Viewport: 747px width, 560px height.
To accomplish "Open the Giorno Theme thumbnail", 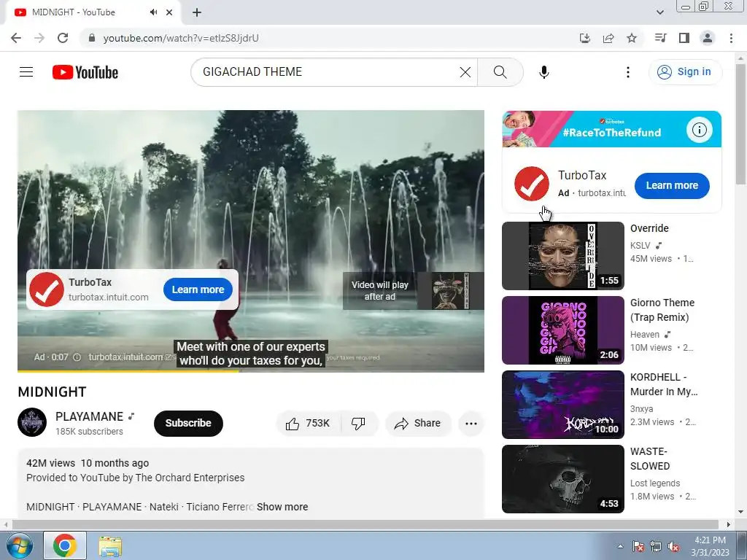I will click(562, 330).
